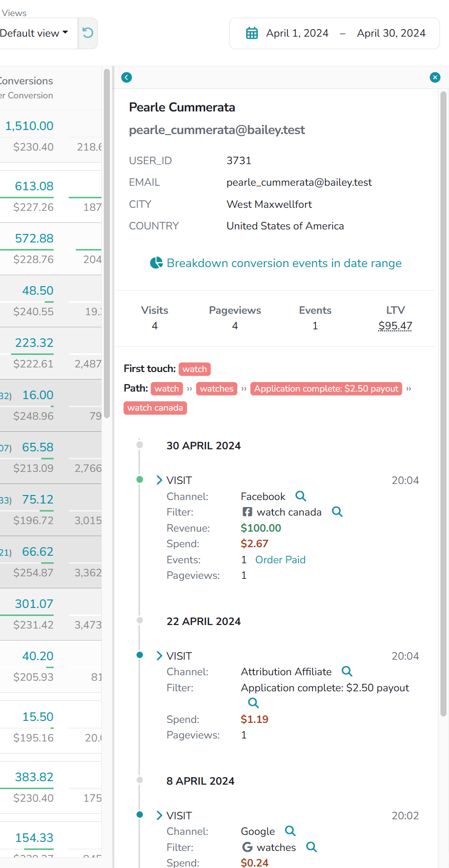
Task: Open Breakdown conversion events in date range
Action: click(284, 263)
